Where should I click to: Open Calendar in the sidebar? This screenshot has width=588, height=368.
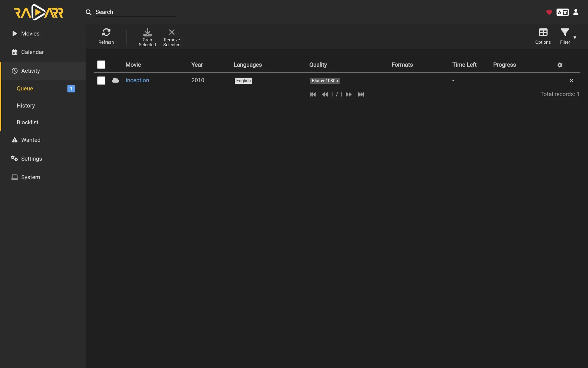pyautogui.click(x=43, y=52)
